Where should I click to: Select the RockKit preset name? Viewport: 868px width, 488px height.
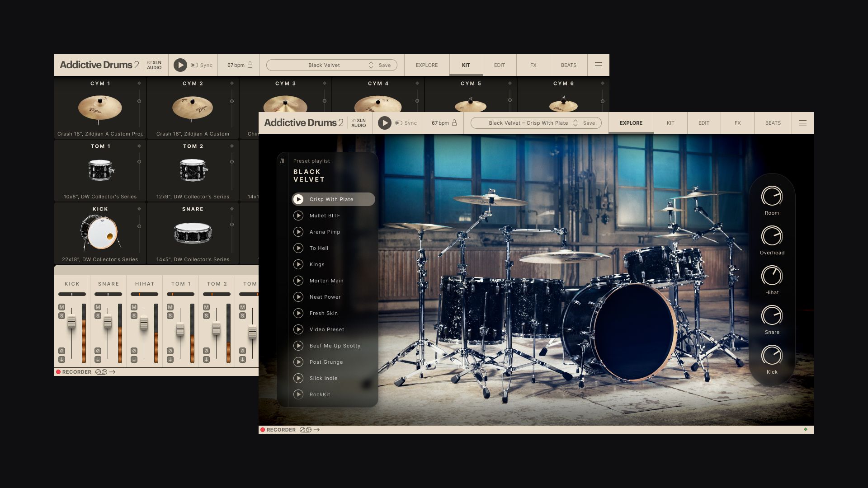click(x=320, y=394)
